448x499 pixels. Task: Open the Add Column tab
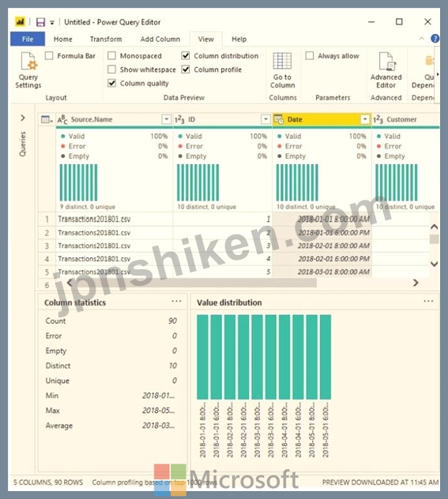pyautogui.click(x=160, y=39)
